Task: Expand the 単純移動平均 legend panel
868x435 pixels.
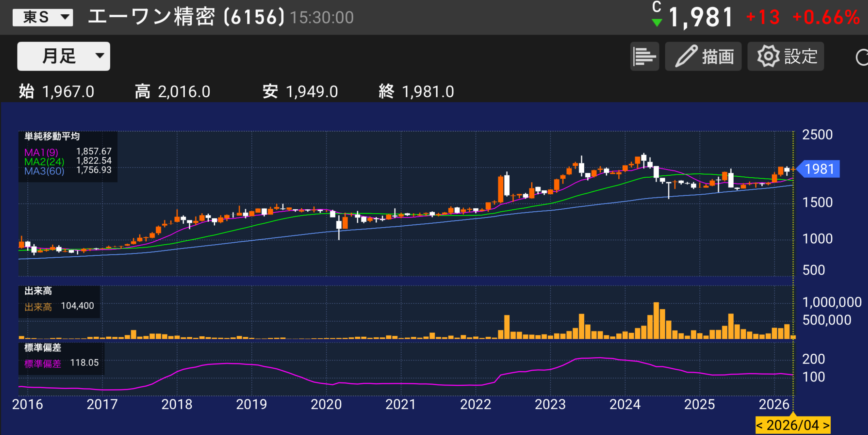Action: (x=52, y=137)
